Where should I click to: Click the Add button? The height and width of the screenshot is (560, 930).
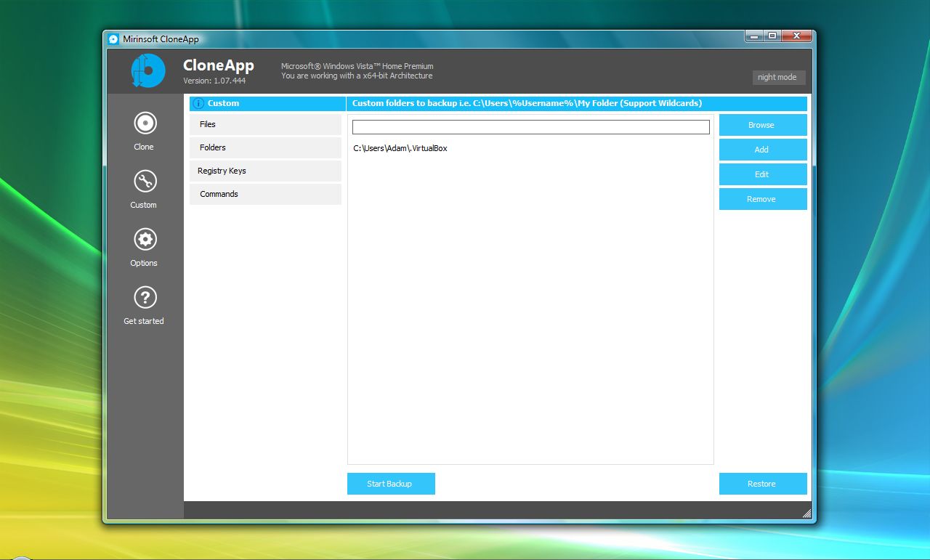click(763, 150)
